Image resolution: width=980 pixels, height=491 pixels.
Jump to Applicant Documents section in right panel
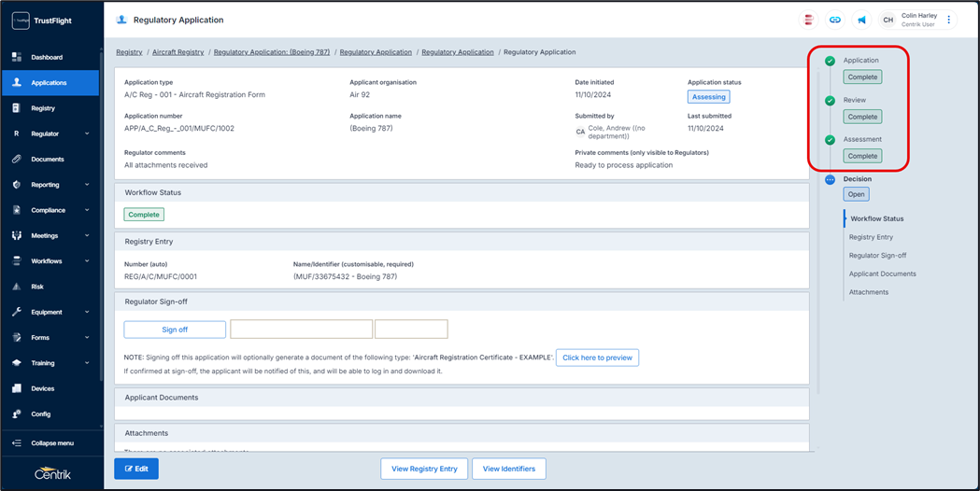tap(882, 274)
